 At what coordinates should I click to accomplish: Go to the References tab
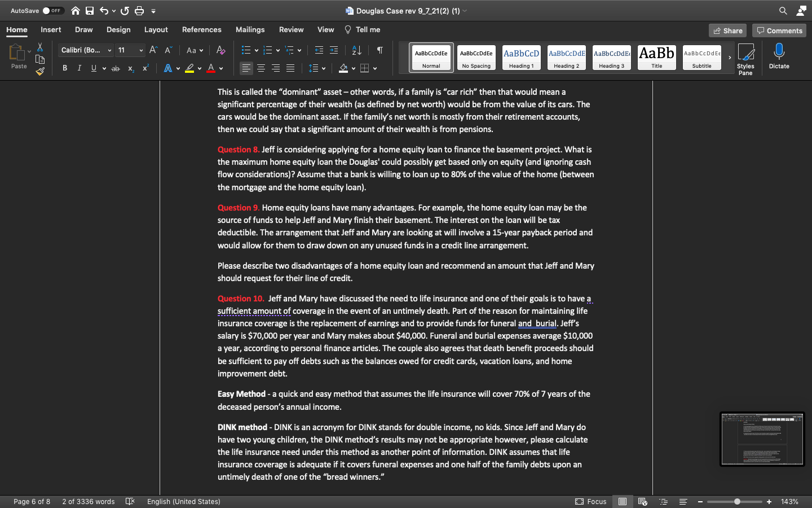point(202,30)
